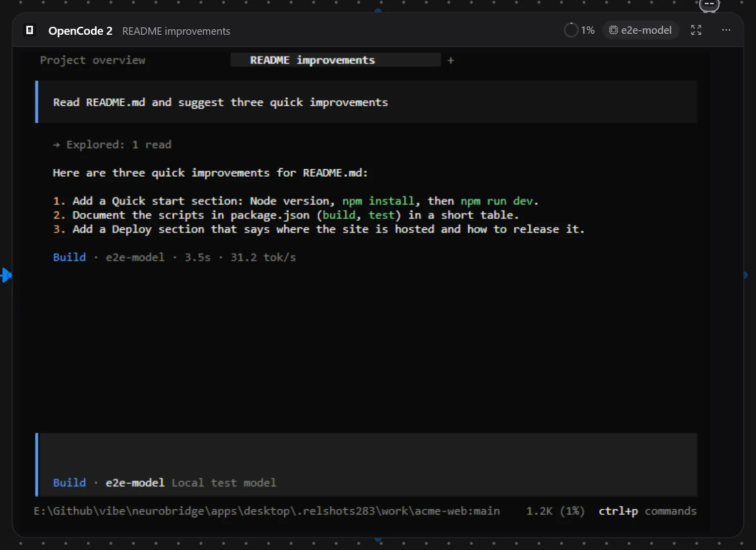Switch to the Project overview tab

click(x=93, y=60)
